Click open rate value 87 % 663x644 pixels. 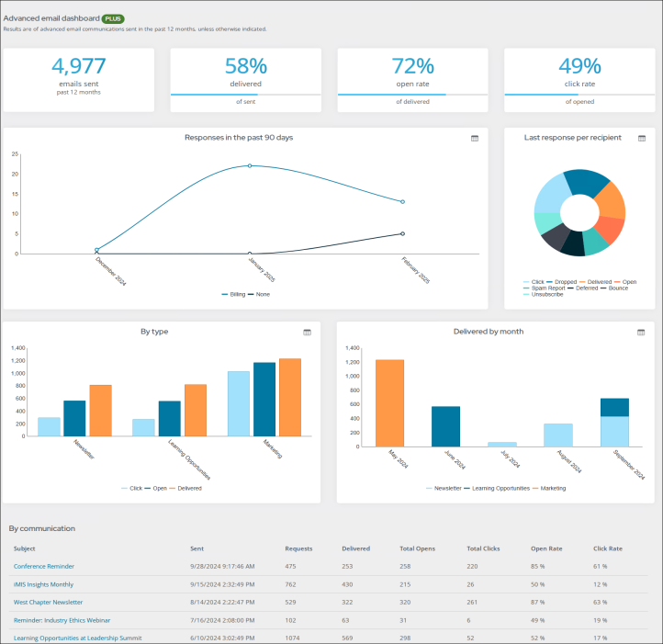point(537,602)
